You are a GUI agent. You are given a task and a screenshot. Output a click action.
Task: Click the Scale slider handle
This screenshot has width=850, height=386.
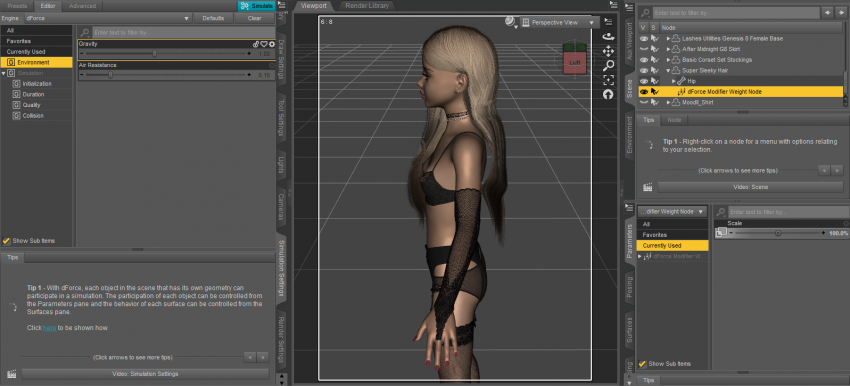(778, 233)
